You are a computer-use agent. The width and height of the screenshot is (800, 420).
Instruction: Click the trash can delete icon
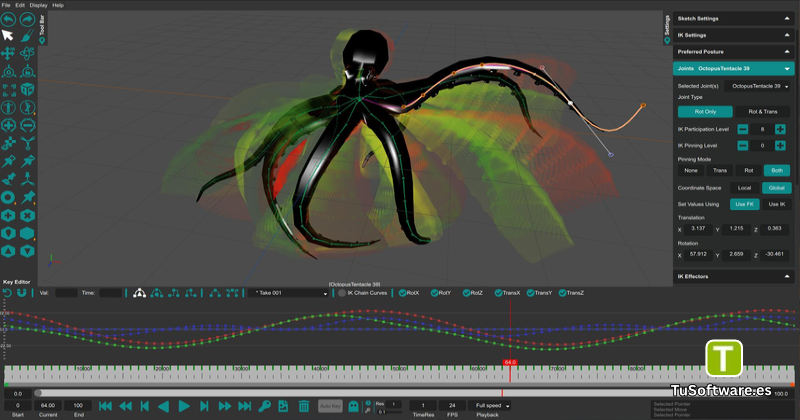pyautogui.click(x=304, y=406)
